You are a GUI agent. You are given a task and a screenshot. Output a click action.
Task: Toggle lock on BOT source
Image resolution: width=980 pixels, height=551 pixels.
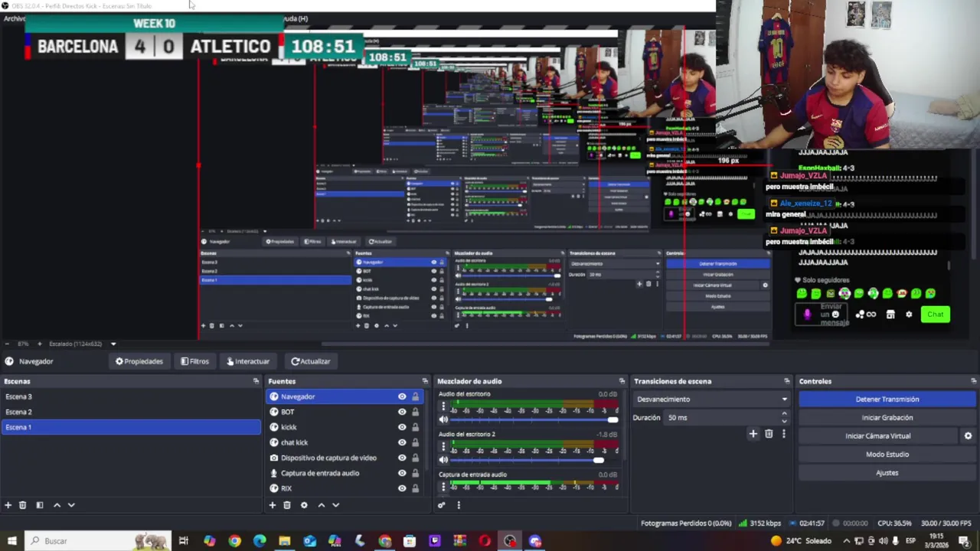pyautogui.click(x=416, y=412)
